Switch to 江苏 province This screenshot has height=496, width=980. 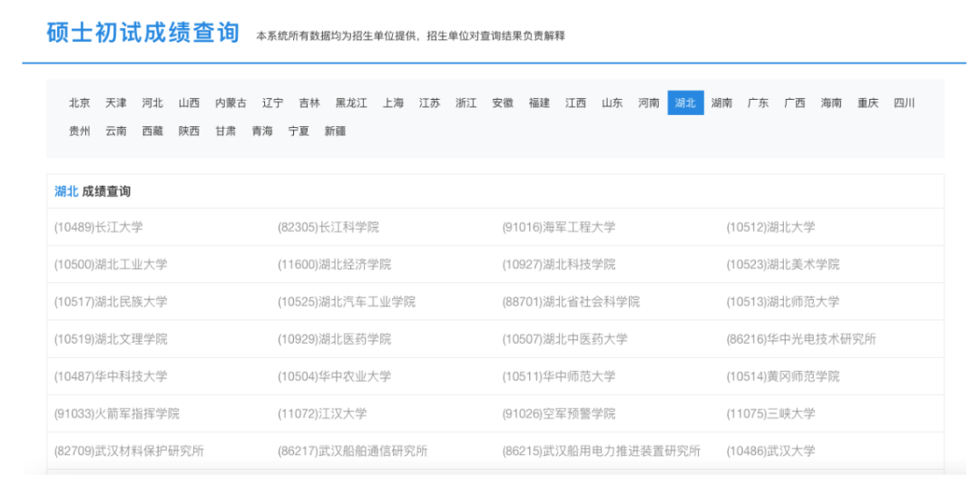(429, 103)
